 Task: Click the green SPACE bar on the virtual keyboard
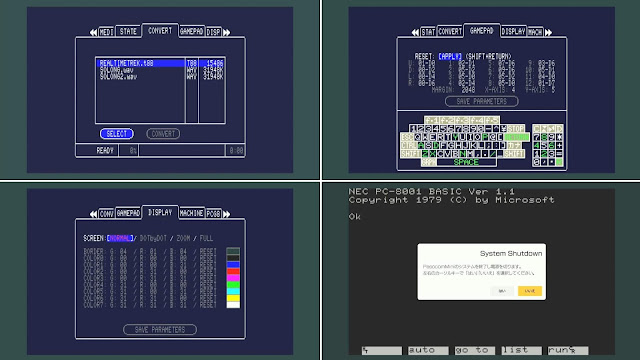point(466,162)
